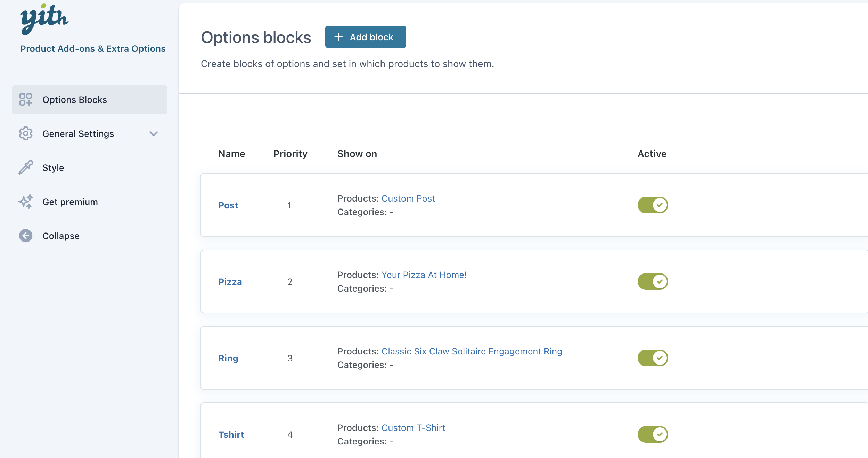Open the Classic Six Claw Solitaire Engagement Ring link
The height and width of the screenshot is (458, 868).
coord(472,351)
